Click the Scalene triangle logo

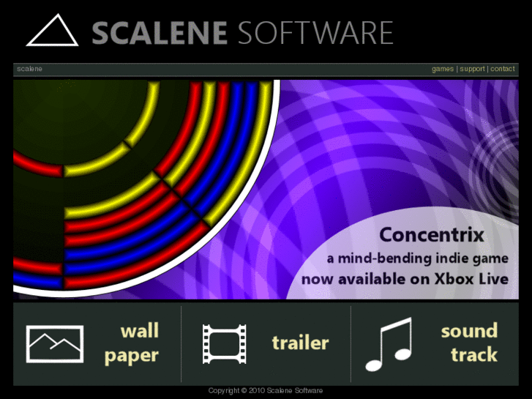point(52,30)
